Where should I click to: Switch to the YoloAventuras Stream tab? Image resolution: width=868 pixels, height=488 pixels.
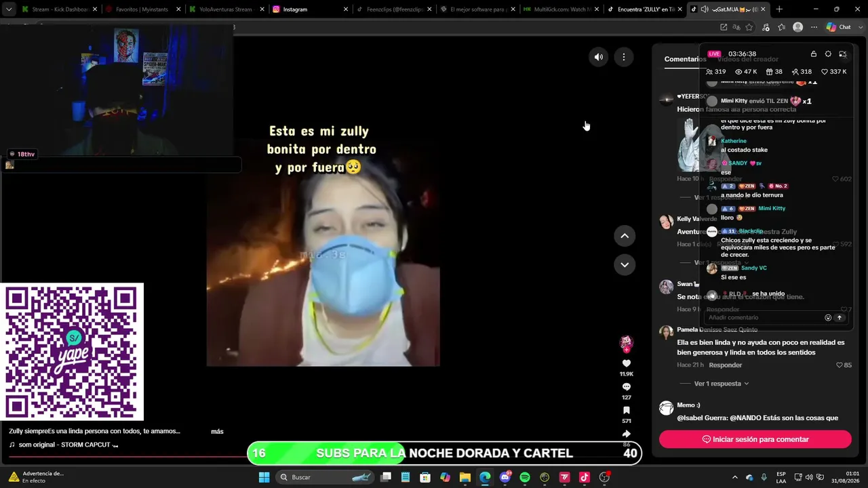(225, 9)
